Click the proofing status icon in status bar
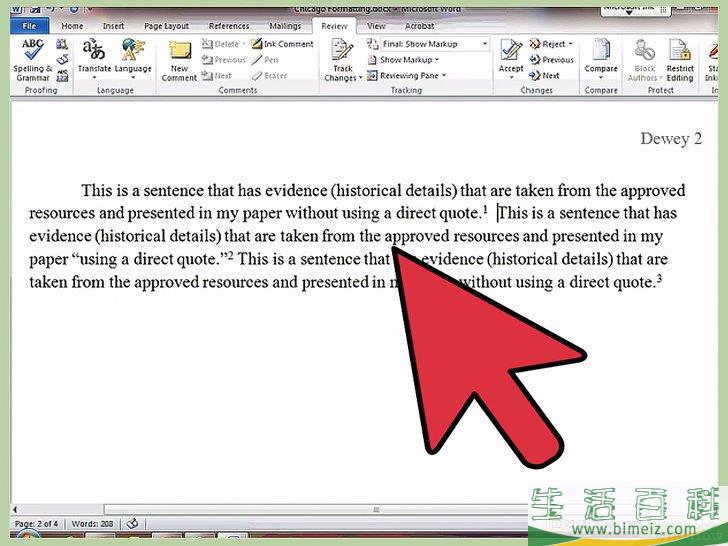Image resolution: width=728 pixels, height=546 pixels. (132, 524)
